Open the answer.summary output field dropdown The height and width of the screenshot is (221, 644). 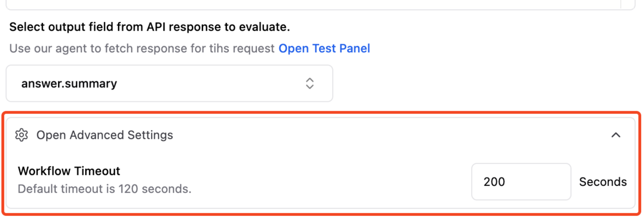[169, 83]
